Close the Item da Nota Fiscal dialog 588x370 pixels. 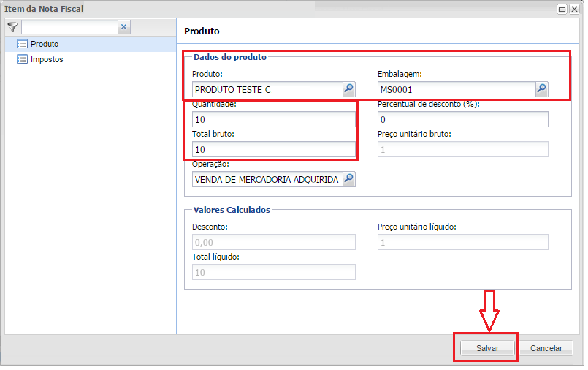tap(574, 9)
